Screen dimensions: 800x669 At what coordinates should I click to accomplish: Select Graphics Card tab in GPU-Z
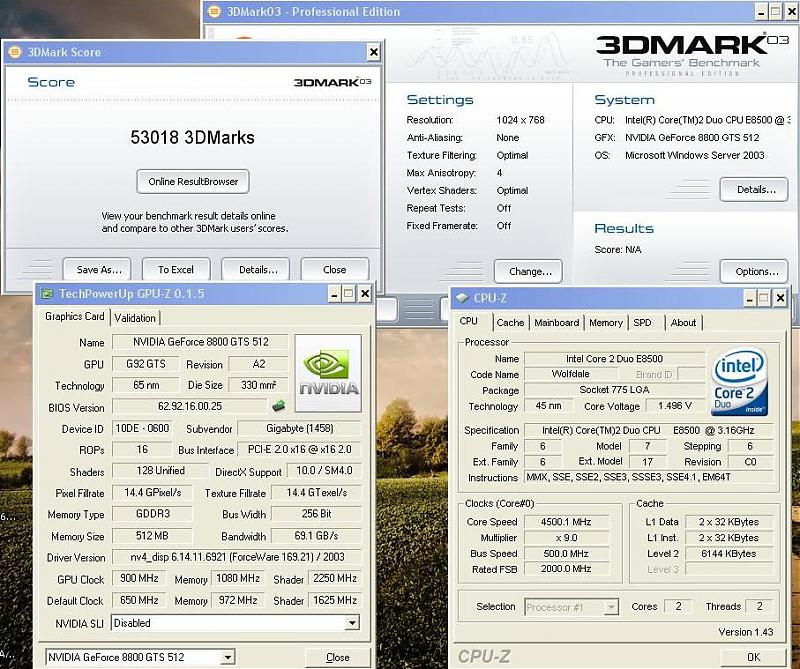point(74,316)
